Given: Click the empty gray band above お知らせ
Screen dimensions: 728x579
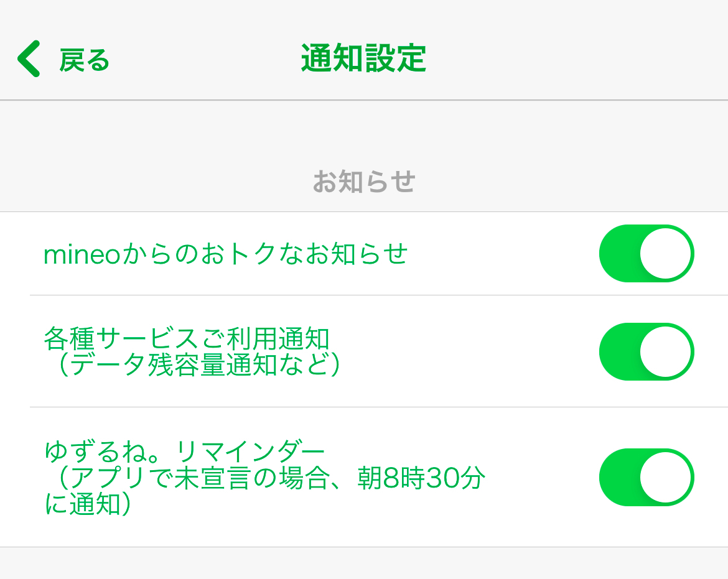Looking at the screenshot, I should click(x=363, y=131).
